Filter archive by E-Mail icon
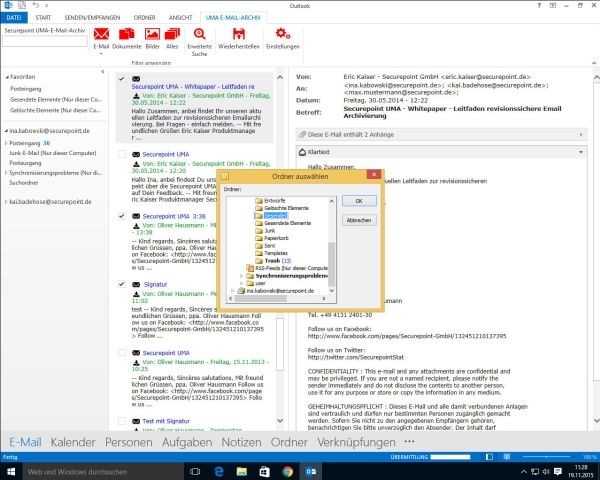600x480 pixels. (101, 34)
